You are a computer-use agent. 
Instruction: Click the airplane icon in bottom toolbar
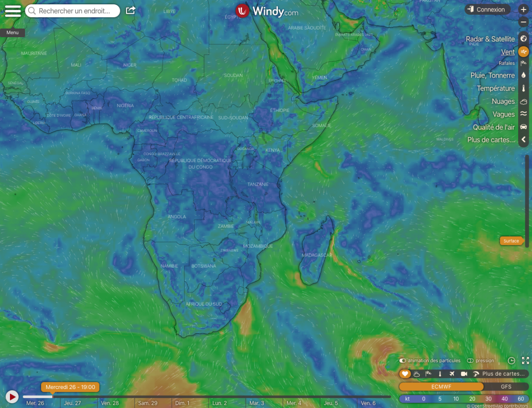[451, 374]
